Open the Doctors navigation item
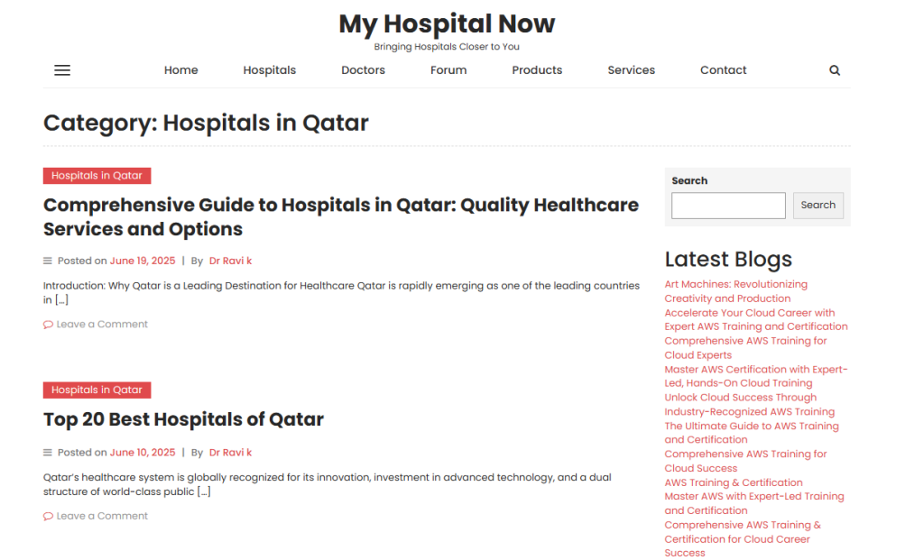Viewport: 924px width, 560px height. coord(363,70)
